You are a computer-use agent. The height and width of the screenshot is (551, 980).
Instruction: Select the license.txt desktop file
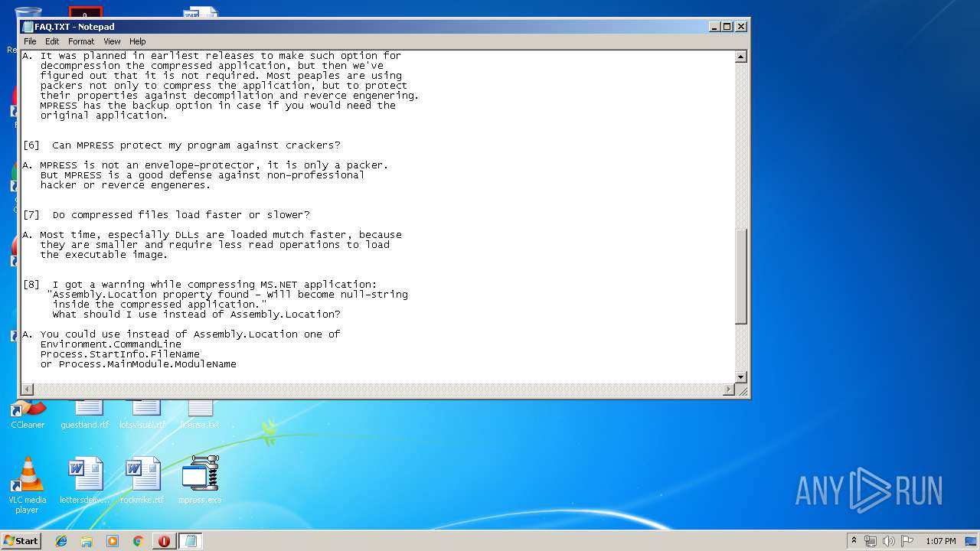point(200,414)
